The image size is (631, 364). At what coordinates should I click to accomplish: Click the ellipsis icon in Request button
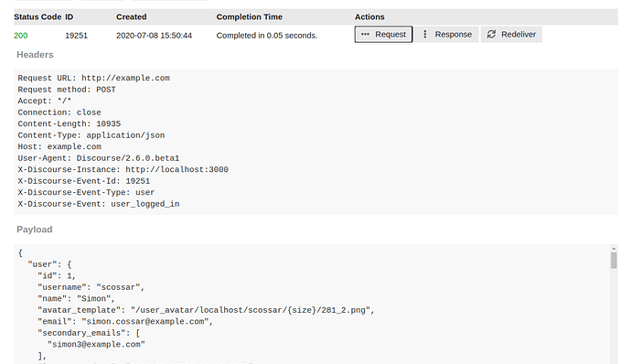365,35
